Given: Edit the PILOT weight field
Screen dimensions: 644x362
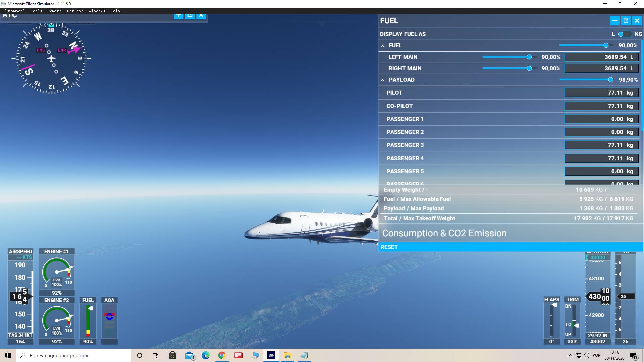Looking at the screenshot, I should pos(601,93).
